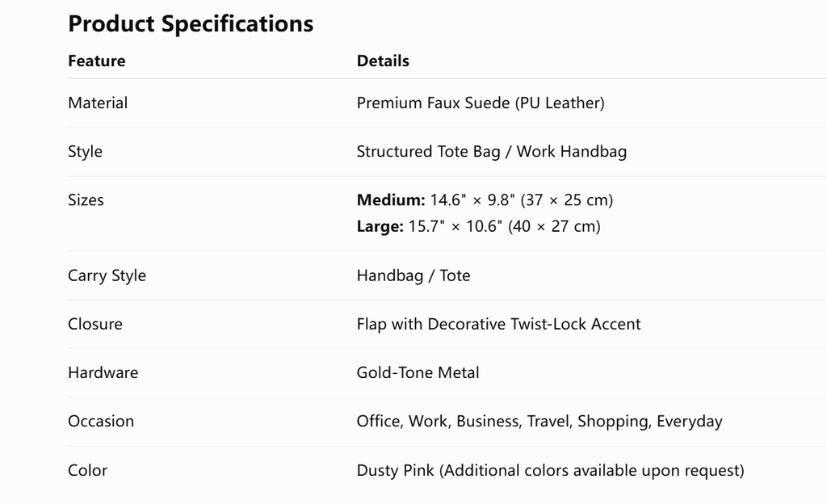Select the Feature column header

pos(97,61)
